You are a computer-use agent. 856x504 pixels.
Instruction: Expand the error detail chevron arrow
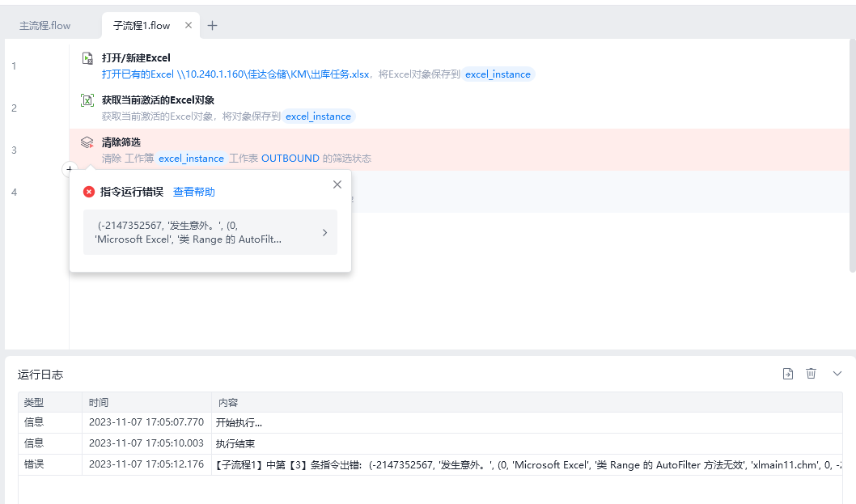(x=324, y=233)
